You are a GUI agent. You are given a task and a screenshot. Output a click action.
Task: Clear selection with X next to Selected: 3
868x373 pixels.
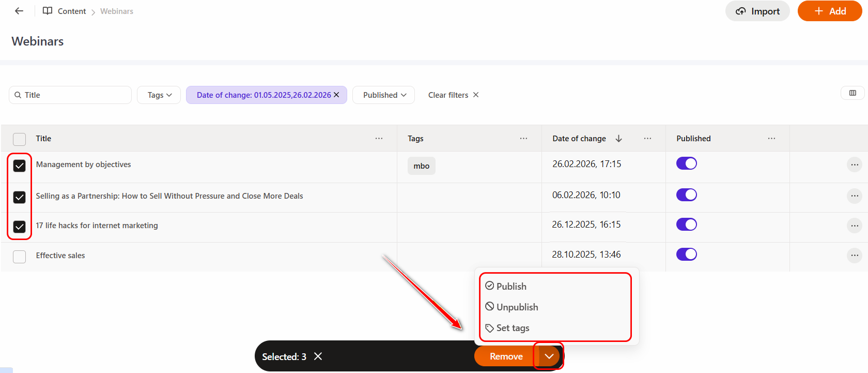[x=318, y=356]
